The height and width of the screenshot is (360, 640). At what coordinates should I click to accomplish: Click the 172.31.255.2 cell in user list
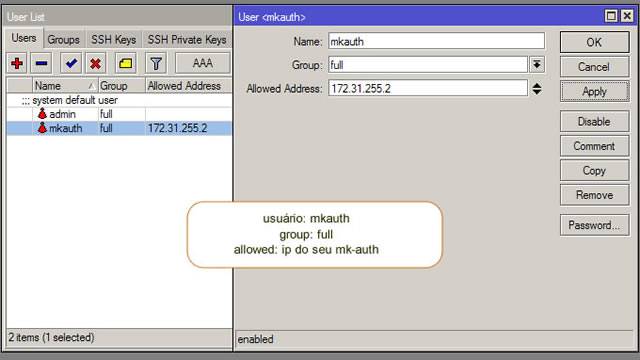(x=178, y=128)
